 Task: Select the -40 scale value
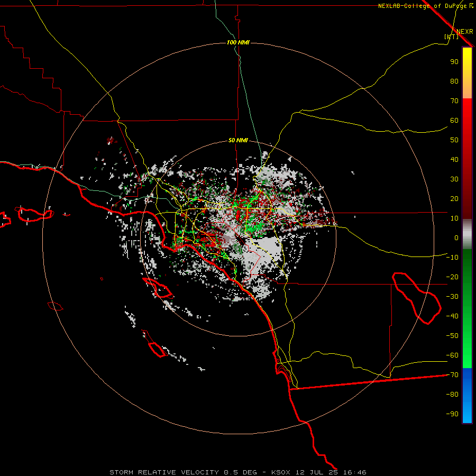452,316
